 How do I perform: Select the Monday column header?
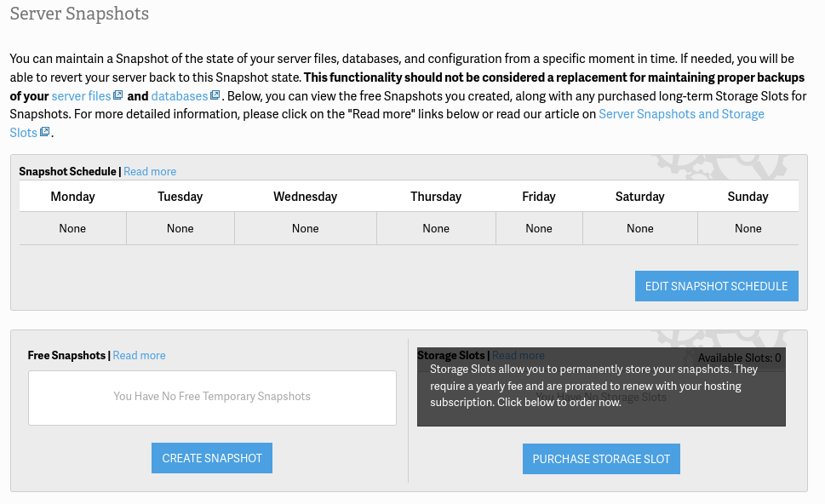pyautogui.click(x=72, y=197)
